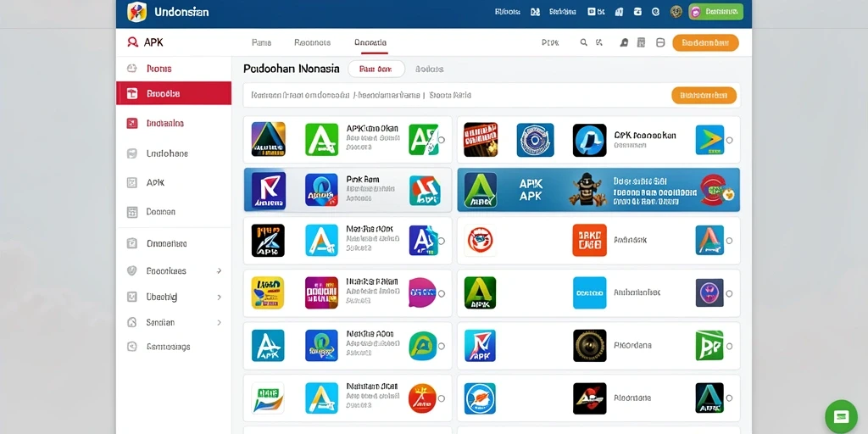The width and height of the screenshot is (868, 434).
Task: Expand the sidebar chevron beside the shield icon item
Action: coord(220,271)
